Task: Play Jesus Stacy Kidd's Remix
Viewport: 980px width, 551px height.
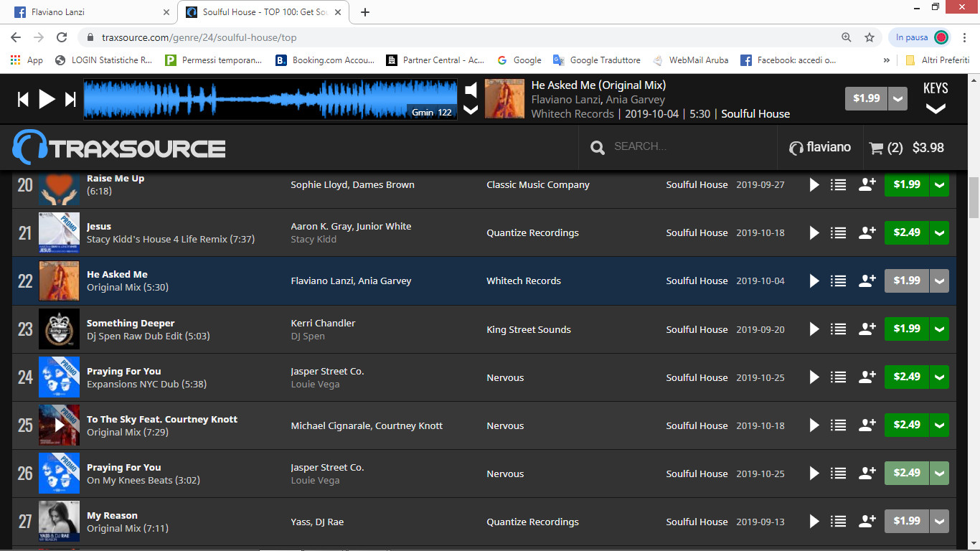Action: [x=814, y=233]
